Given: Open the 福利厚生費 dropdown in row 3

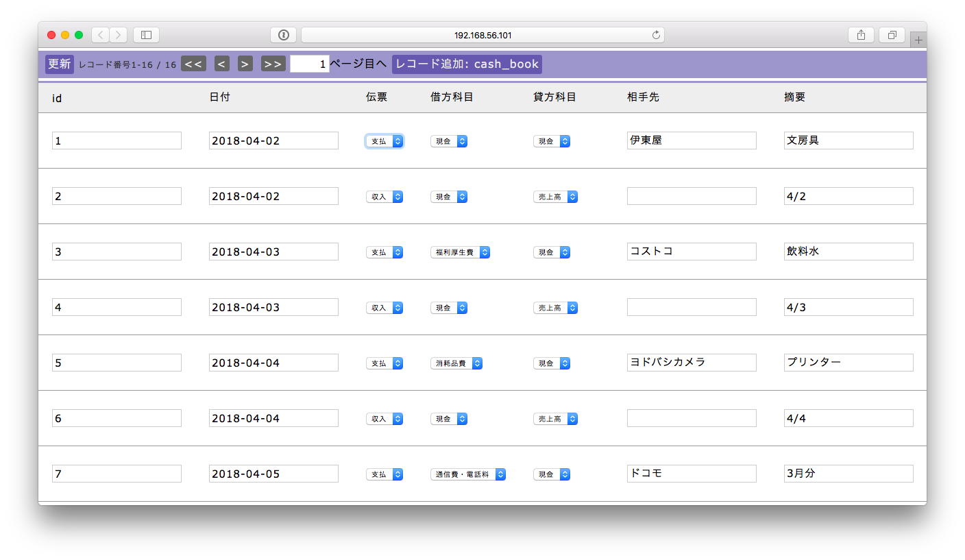Looking at the screenshot, I should coord(460,252).
